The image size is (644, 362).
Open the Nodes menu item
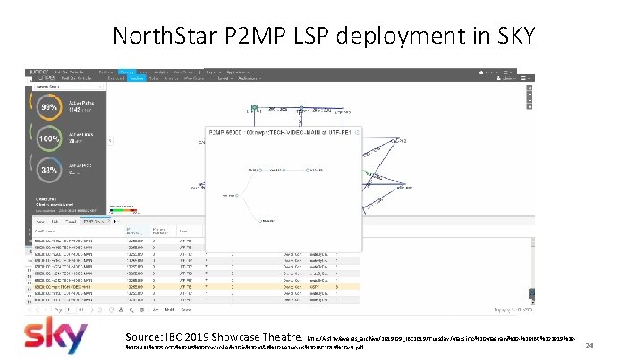click(154, 78)
